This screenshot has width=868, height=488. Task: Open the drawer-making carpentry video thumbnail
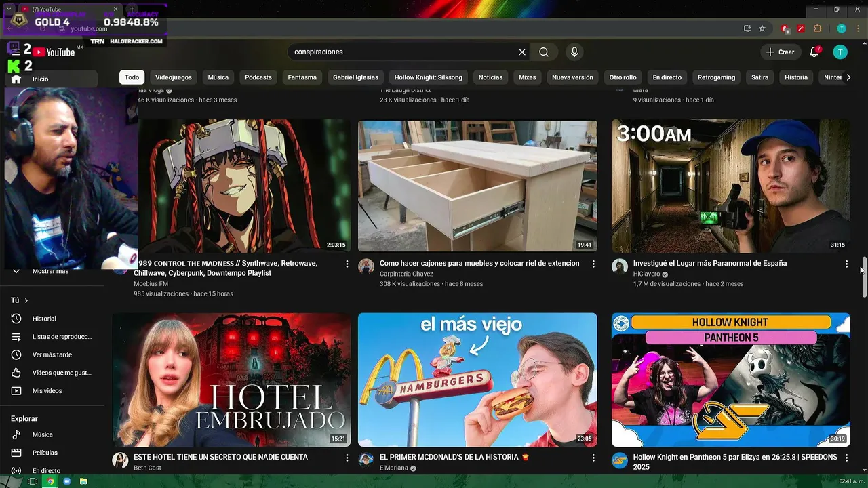click(x=477, y=186)
